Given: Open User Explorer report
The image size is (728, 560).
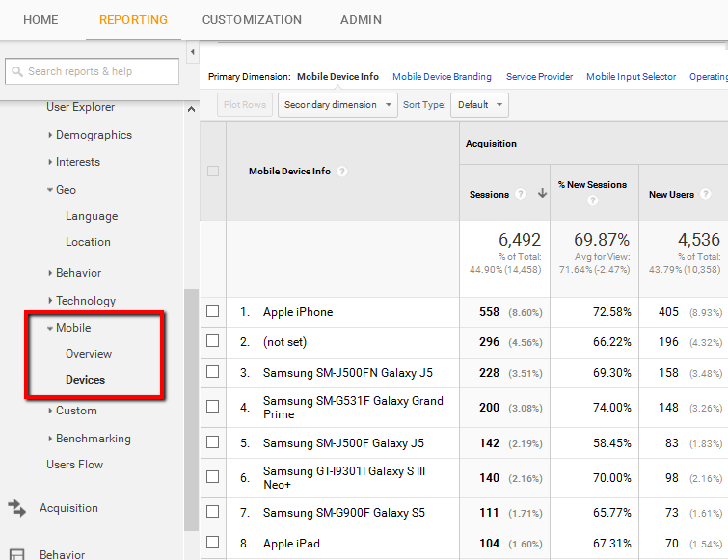Looking at the screenshot, I should (x=80, y=107).
